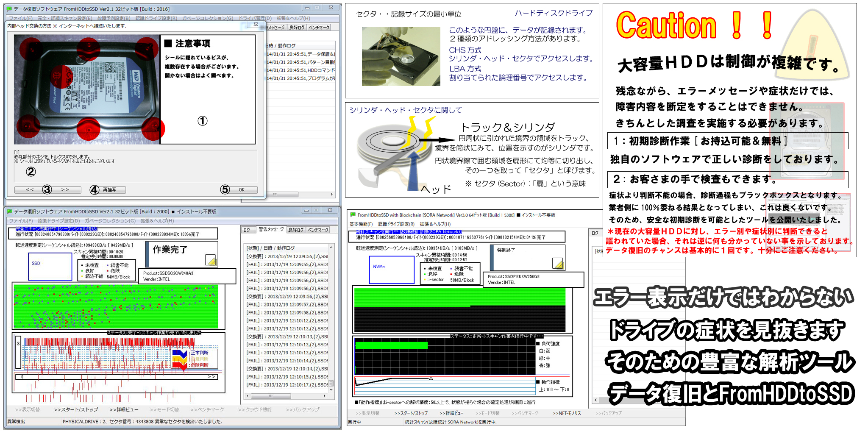Switch to 良好ログ tab in Build 2016 window

coord(297,28)
